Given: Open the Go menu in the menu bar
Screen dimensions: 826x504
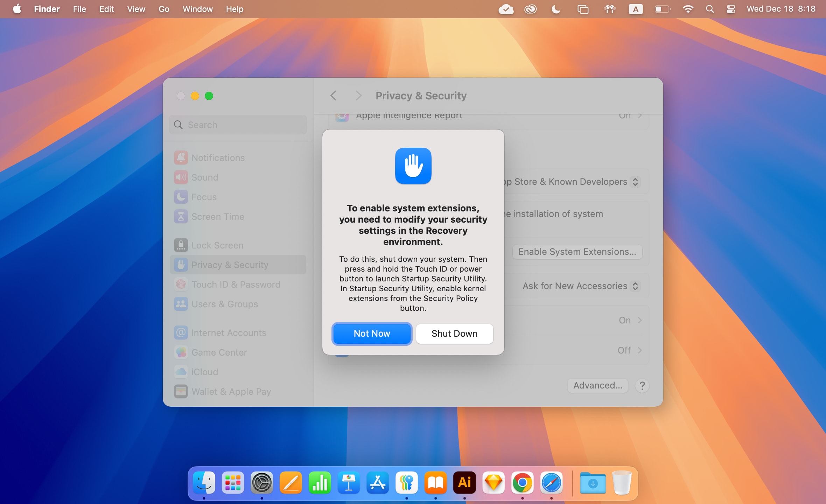Looking at the screenshot, I should coord(163,9).
